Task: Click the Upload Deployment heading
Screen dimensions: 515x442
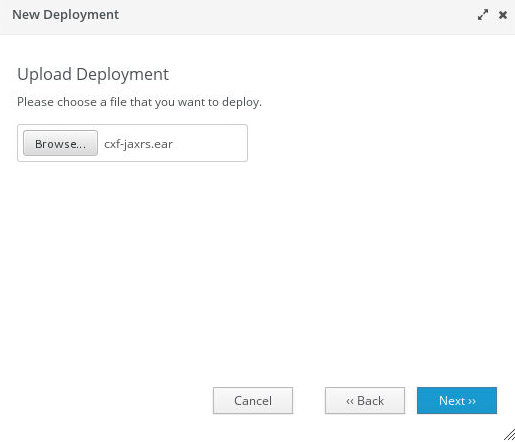Action: (x=93, y=74)
